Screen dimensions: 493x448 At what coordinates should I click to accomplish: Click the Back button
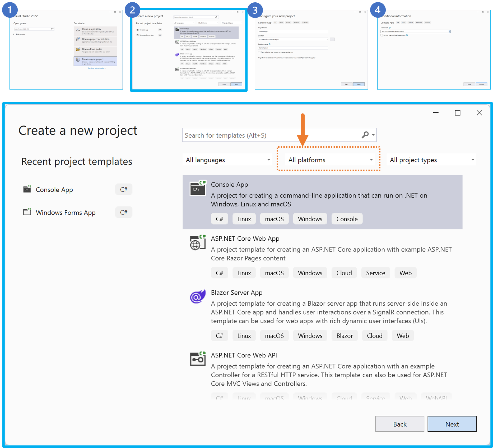point(399,424)
